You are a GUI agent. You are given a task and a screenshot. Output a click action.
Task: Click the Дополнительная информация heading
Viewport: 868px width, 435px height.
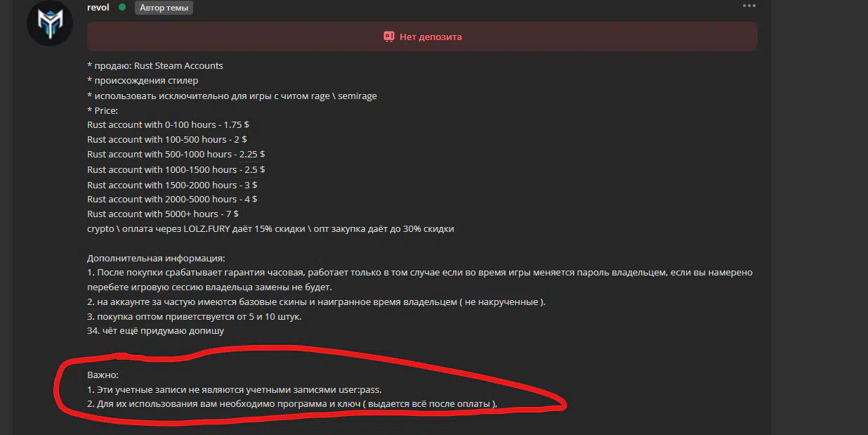156,259
